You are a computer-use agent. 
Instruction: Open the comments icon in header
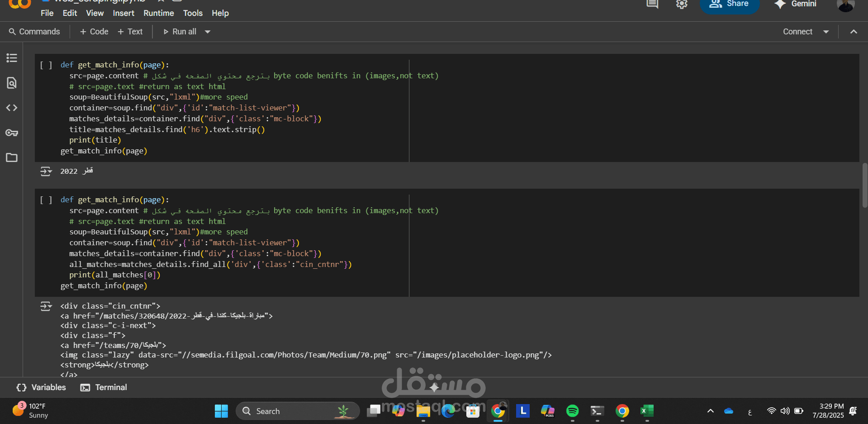coord(652,4)
